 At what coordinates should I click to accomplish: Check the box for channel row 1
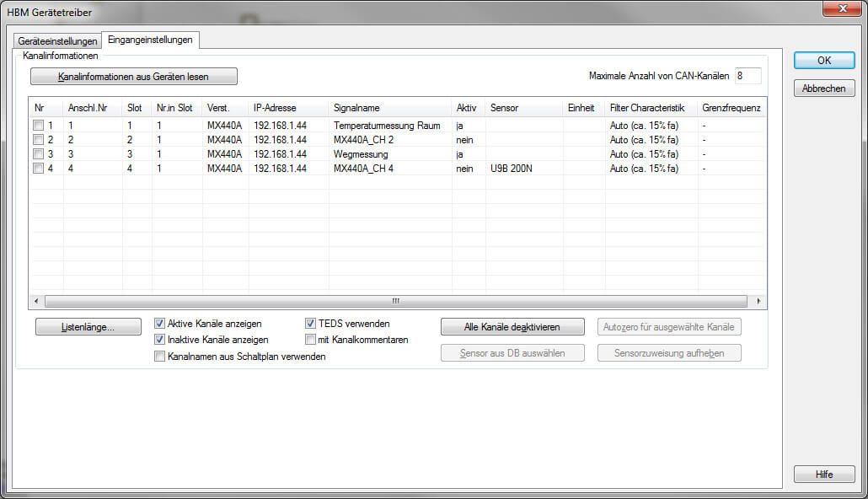(x=39, y=126)
